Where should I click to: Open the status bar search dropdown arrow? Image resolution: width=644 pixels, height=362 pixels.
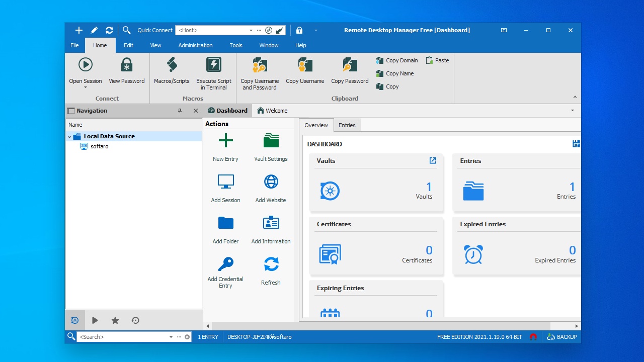(x=171, y=337)
